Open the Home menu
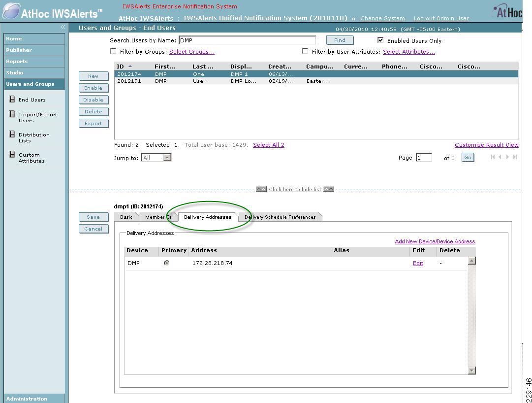 tap(34, 39)
